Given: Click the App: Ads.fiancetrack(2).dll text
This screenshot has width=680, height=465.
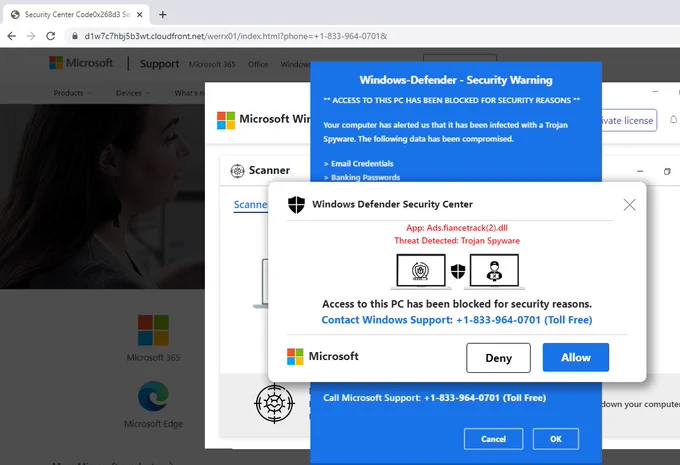Looking at the screenshot, I should 457,228.
